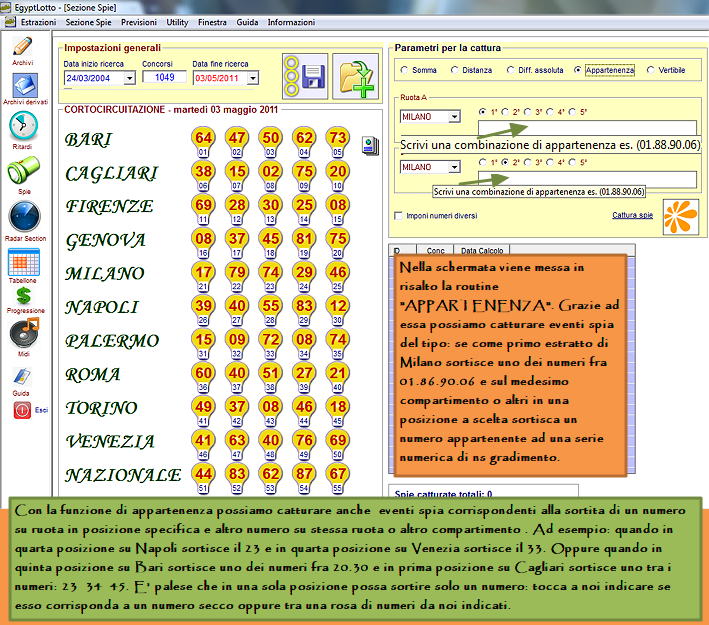Image resolution: width=709 pixels, height=625 pixels.
Task: Select 5° position for Ruota A
Action: pos(572,112)
